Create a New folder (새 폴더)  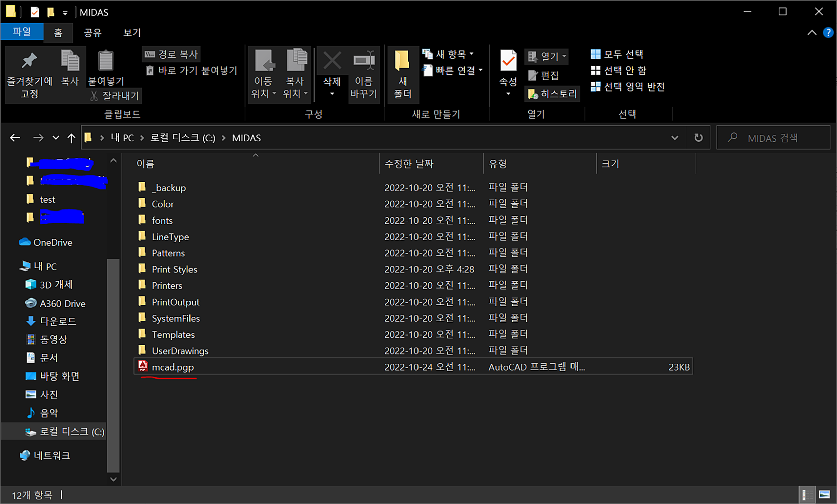point(403,74)
